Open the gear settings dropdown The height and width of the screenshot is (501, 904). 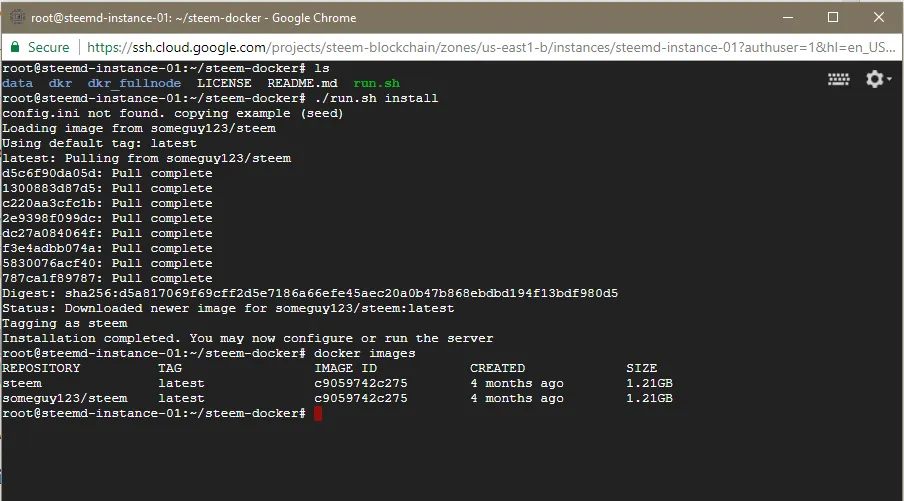[878, 79]
